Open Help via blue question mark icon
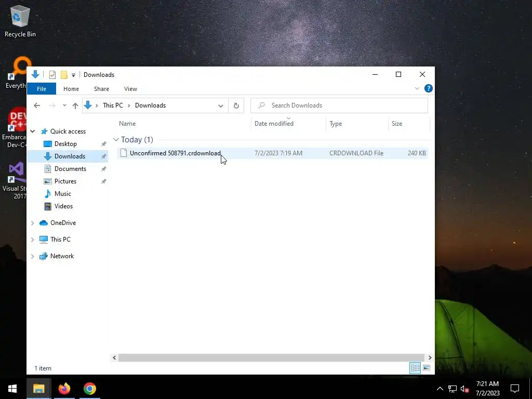 tap(429, 88)
